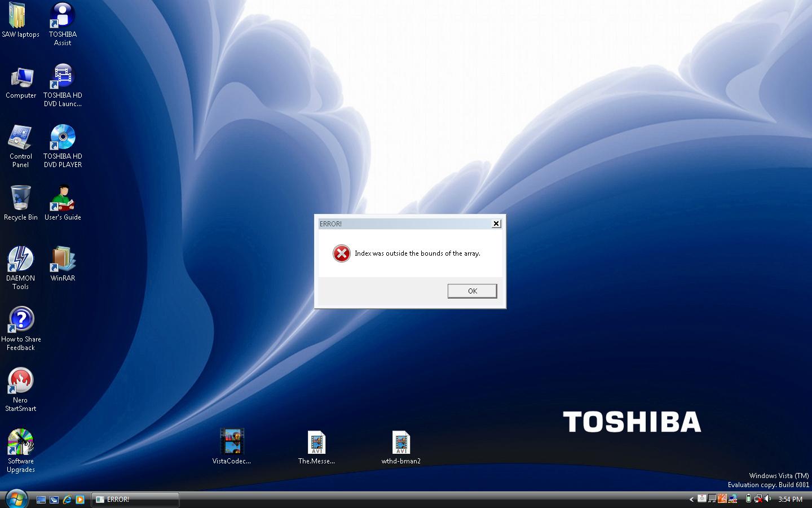Click the battery status tray icon
The height and width of the screenshot is (508, 812).
[748, 498]
